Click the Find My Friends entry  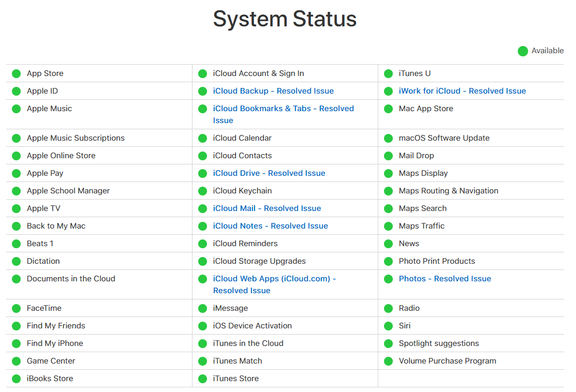click(56, 326)
